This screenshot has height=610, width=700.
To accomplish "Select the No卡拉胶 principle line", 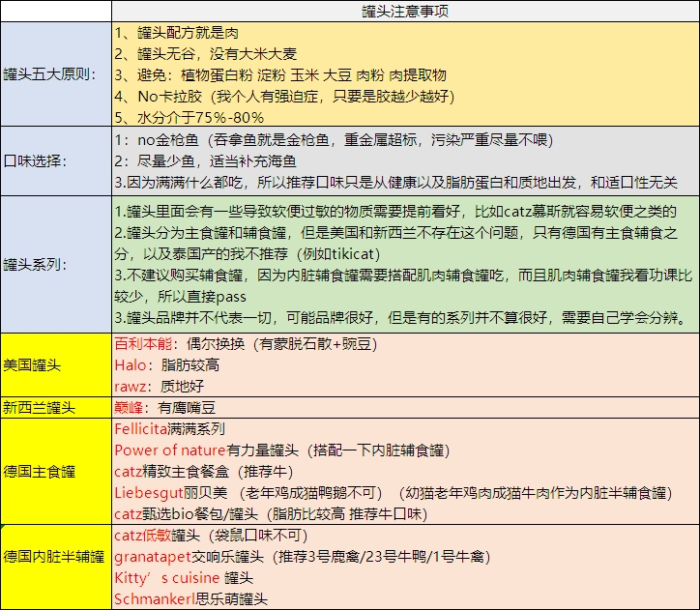I will (x=284, y=97).
